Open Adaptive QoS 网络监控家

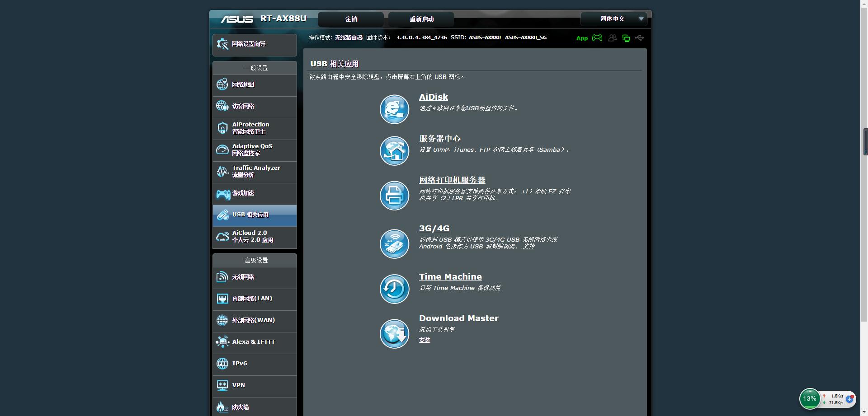255,150
